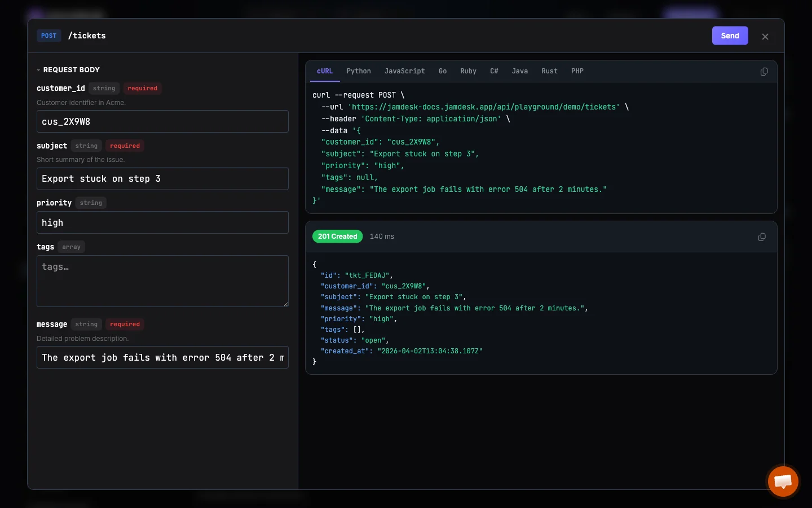Switch to the Python tab
Image resolution: width=812 pixels, height=508 pixels.
(359, 71)
